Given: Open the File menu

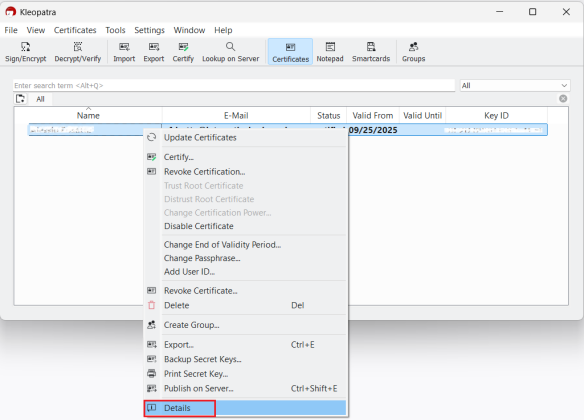Looking at the screenshot, I should tap(11, 30).
